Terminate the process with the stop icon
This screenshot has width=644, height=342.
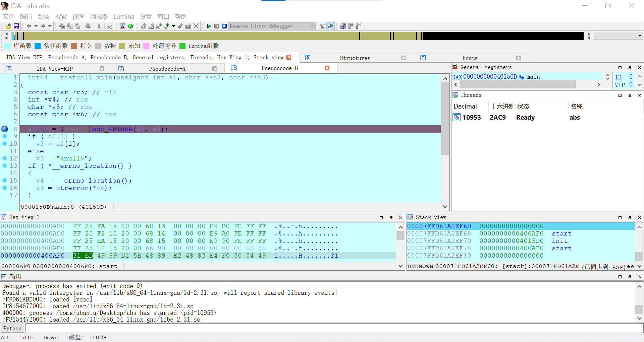coord(224,26)
